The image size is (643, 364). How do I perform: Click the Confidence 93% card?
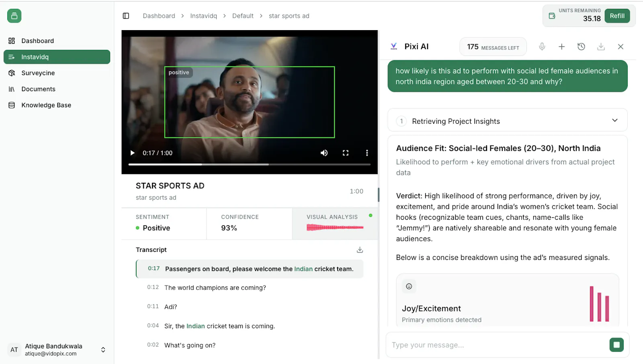click(249, 224)
